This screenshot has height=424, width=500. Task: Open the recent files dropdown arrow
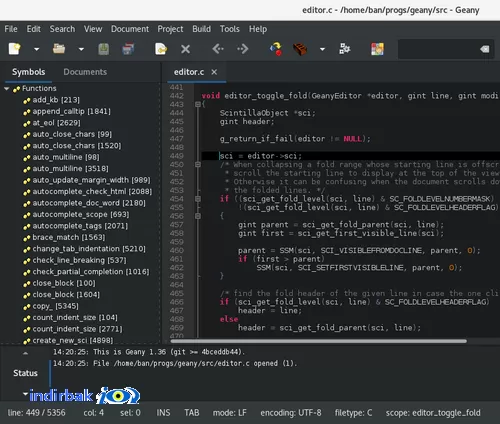81,49
